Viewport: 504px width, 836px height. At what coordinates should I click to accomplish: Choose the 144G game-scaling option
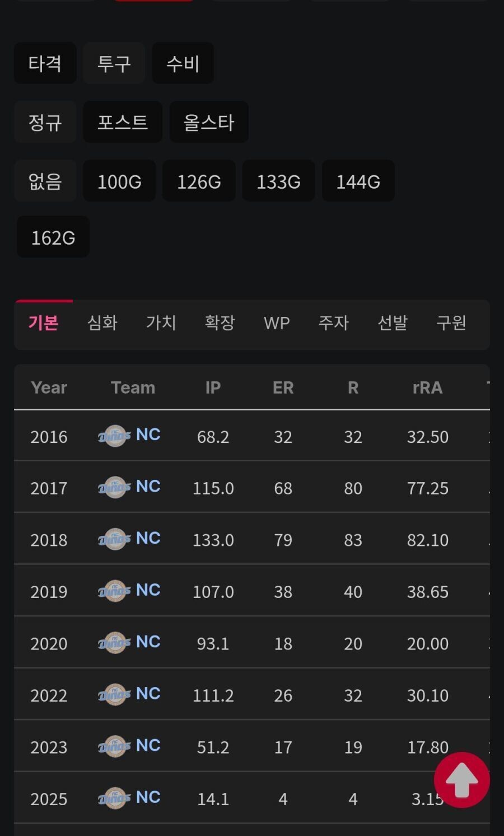click(x=358, y=181)
